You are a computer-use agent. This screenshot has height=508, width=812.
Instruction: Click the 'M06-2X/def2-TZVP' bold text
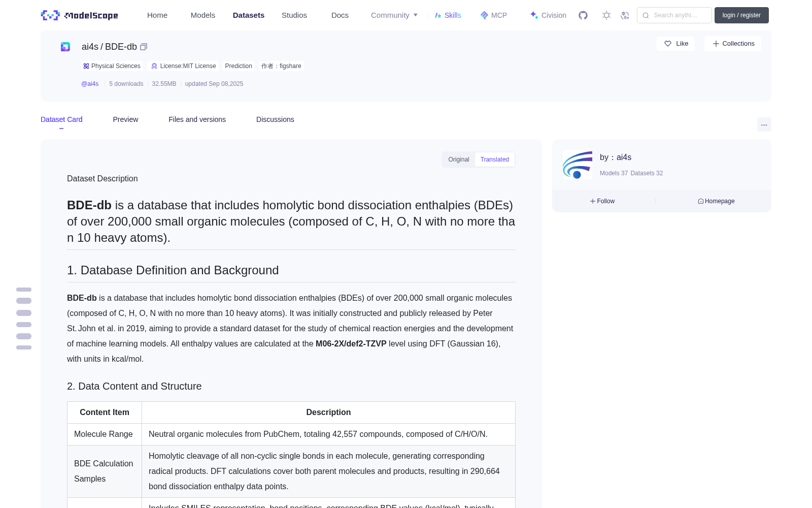pos(351,344)
